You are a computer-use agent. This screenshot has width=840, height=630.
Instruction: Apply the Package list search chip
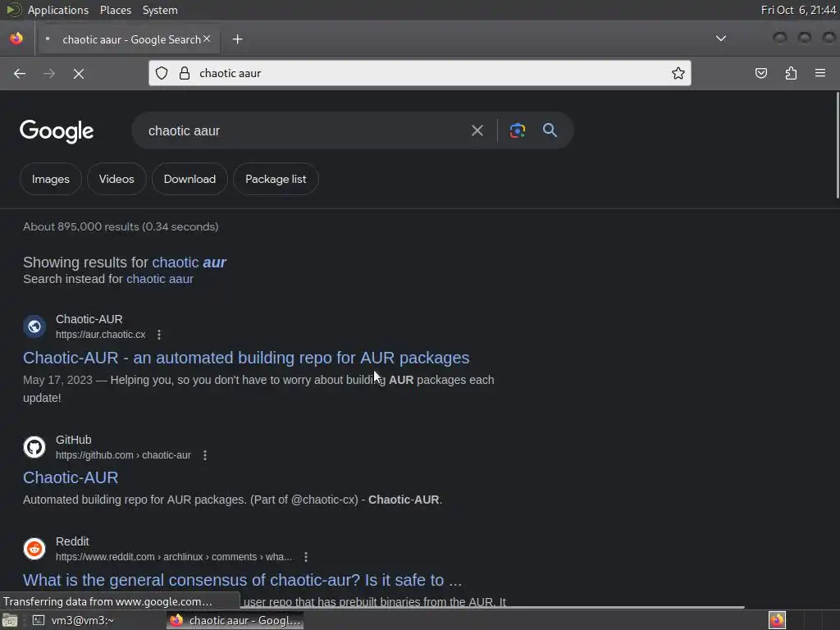coord(276,179)
